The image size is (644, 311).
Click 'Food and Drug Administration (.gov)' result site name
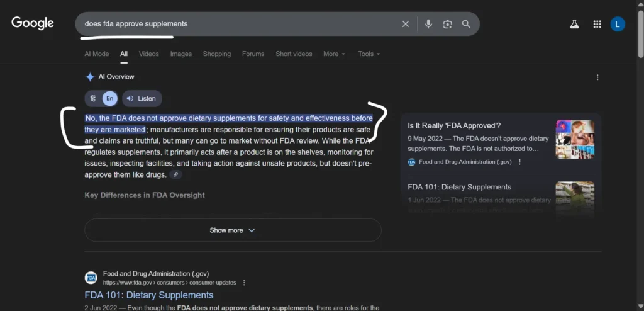click(156, 274)
